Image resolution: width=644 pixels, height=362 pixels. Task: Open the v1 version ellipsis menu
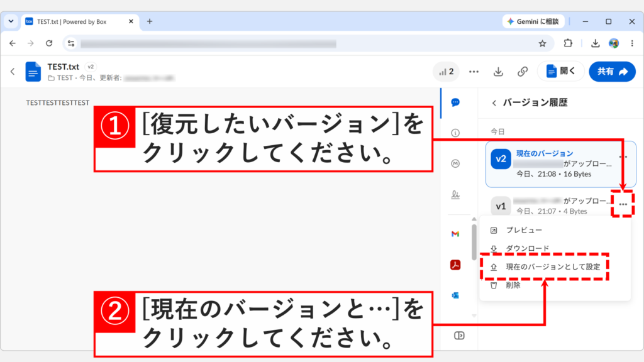click(623, 204)
